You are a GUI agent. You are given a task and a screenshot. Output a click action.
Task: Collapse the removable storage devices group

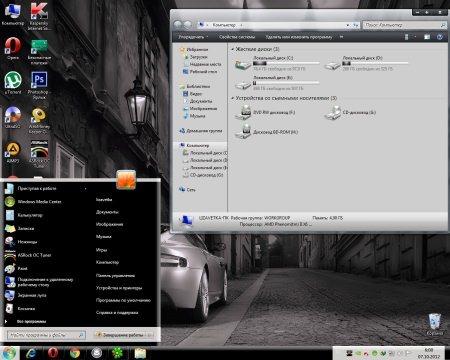tap(233, 98)
